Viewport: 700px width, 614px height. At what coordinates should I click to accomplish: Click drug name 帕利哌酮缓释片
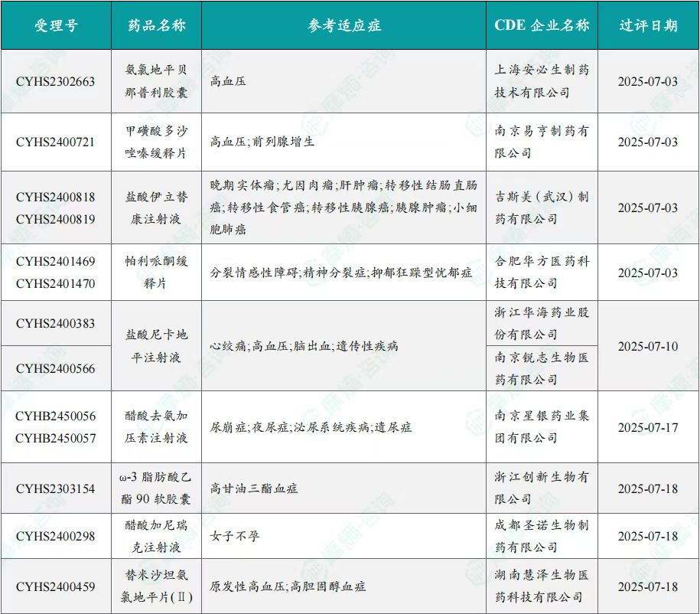click(x=156, y=272)
